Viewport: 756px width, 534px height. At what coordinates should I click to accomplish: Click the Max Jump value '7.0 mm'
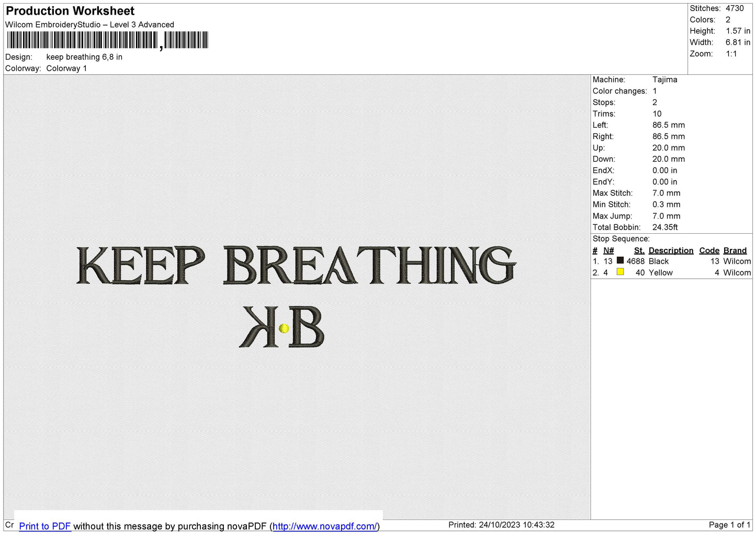[666, 216]
